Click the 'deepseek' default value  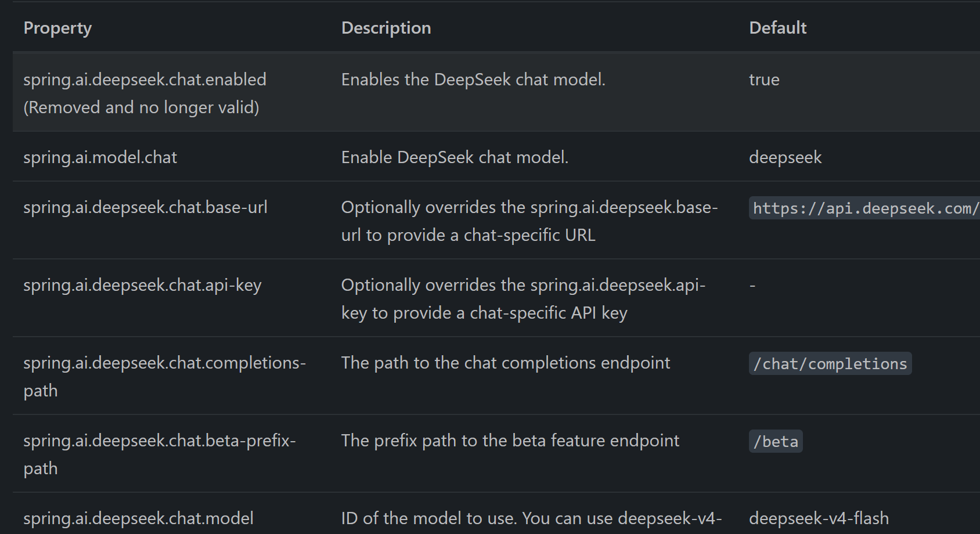point(785,157)
